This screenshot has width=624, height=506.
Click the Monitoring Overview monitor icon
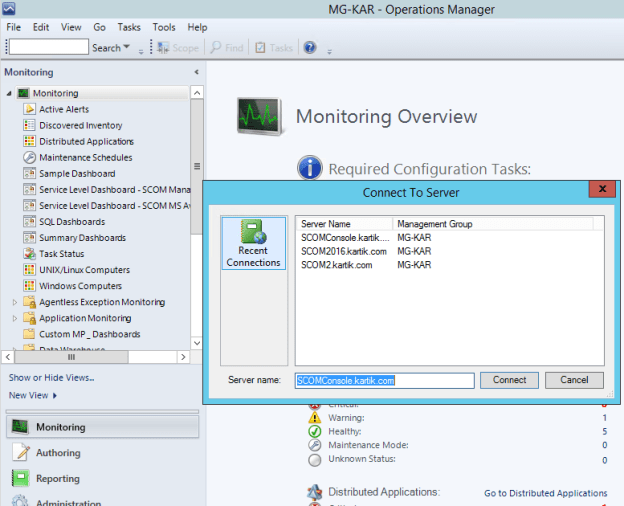tap(259, 116)
